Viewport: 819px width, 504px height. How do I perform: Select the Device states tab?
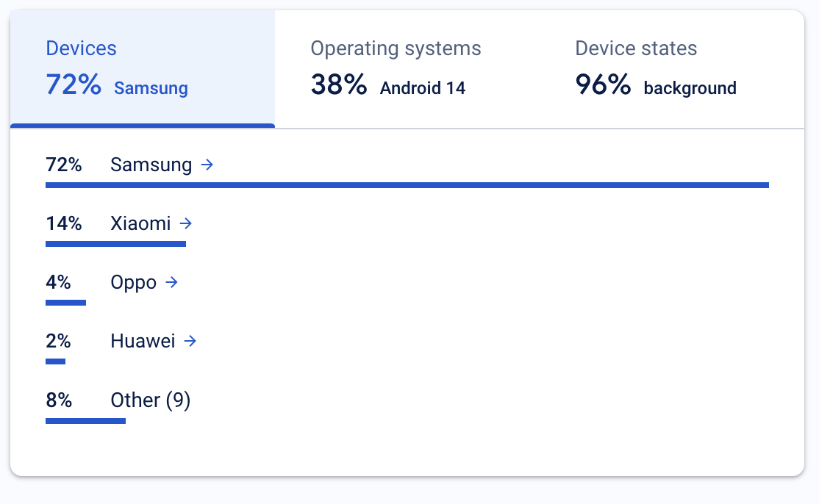[671, 69]
